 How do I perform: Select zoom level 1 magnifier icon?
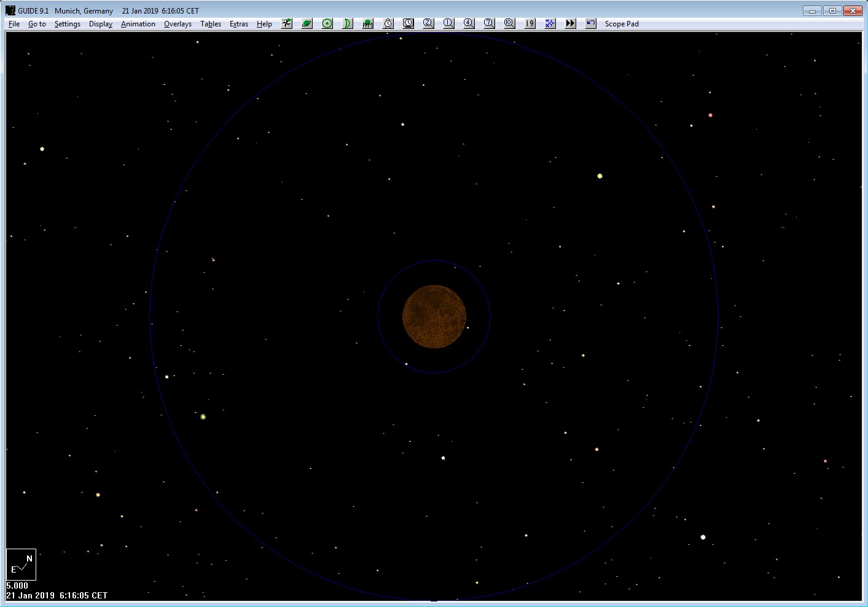449,23
